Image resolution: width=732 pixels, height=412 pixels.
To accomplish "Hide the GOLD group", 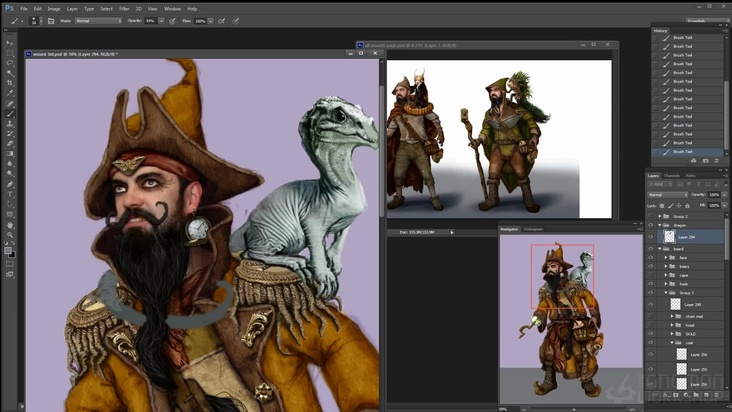I will coord(651,334).
